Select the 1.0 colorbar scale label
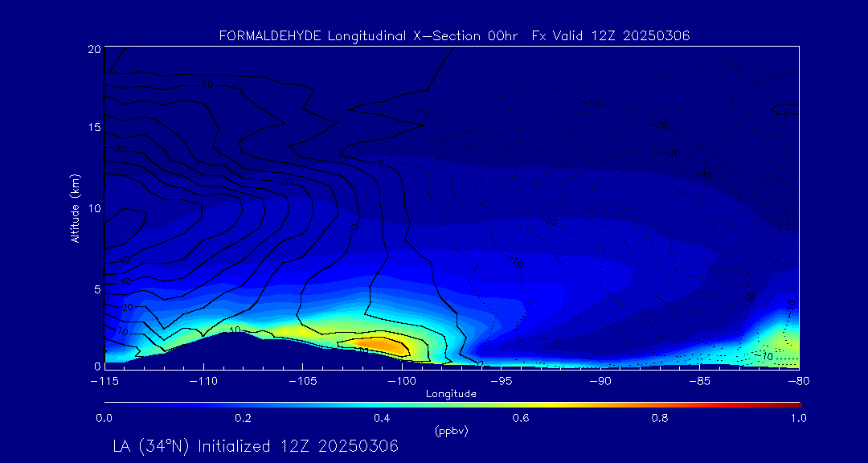The image size is (868, 463). pos(798,419)
